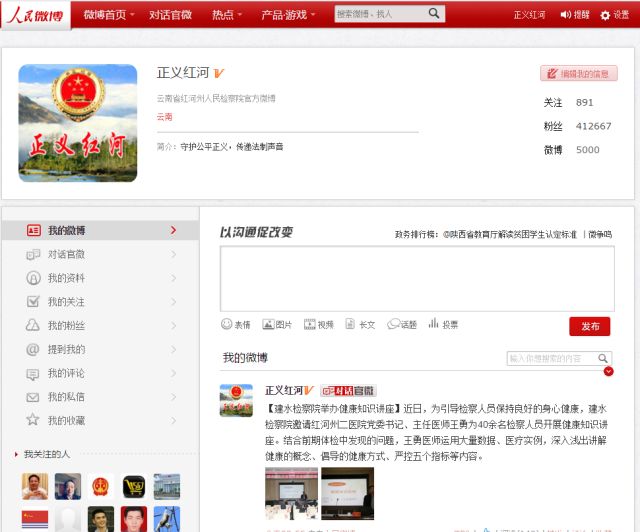Click the red circular arrow below the search box
Screen dimensions: 640x532
click(x=608, y=371)
